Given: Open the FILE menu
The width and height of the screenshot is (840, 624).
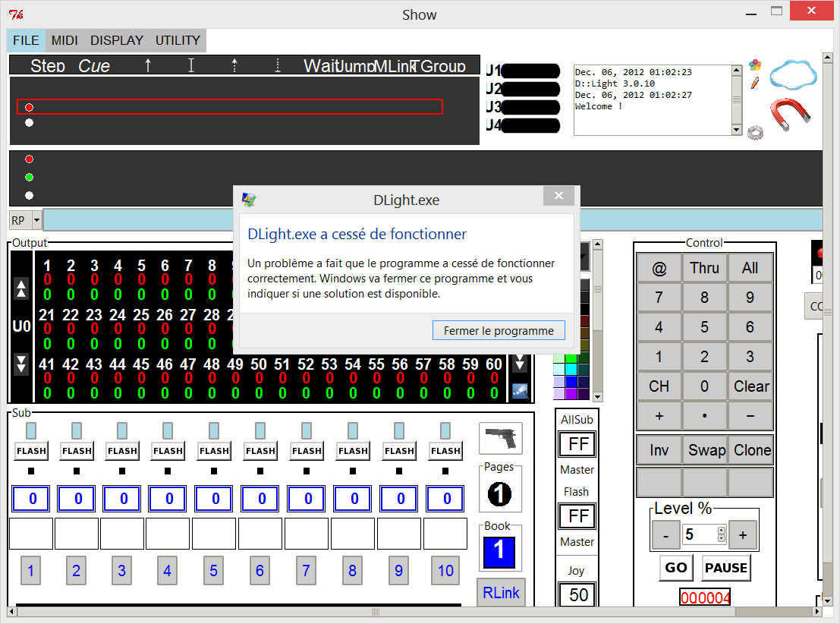Looking at the screenshot, I should (x=27, y=40).
